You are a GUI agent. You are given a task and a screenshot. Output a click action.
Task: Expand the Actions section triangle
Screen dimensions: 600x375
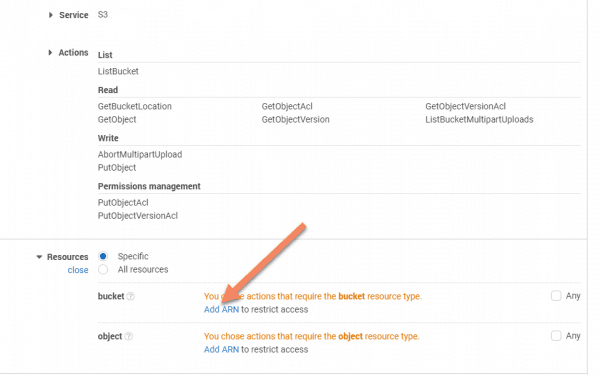pos(50,52)
